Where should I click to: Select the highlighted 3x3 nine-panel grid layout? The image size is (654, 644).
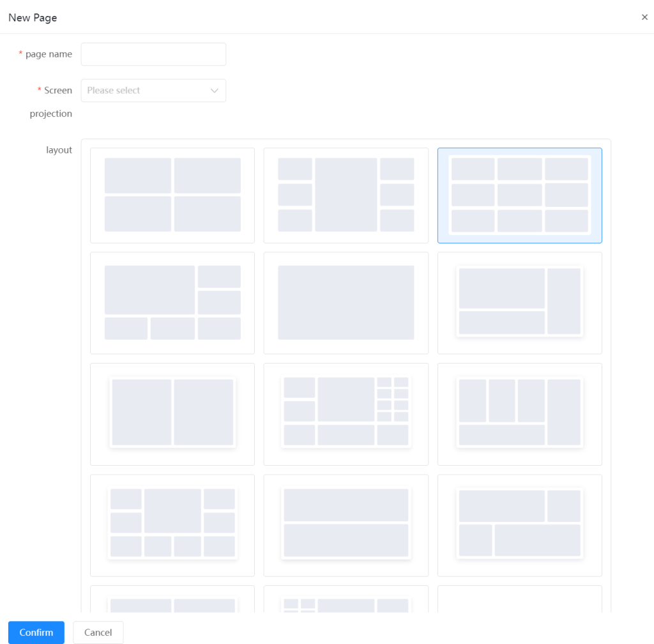pos(519,195)
